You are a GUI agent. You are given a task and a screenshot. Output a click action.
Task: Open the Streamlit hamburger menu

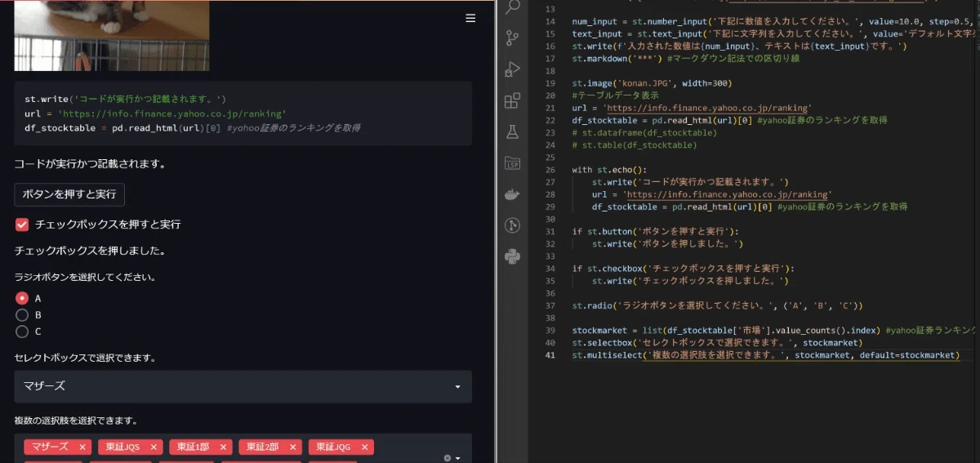click(x=470, y=18)
